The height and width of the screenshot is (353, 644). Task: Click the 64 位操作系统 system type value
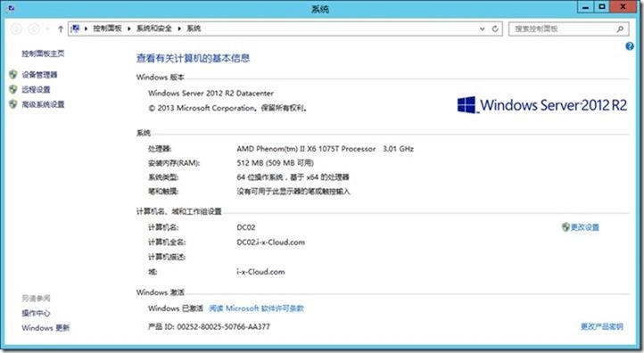(293, 176)
